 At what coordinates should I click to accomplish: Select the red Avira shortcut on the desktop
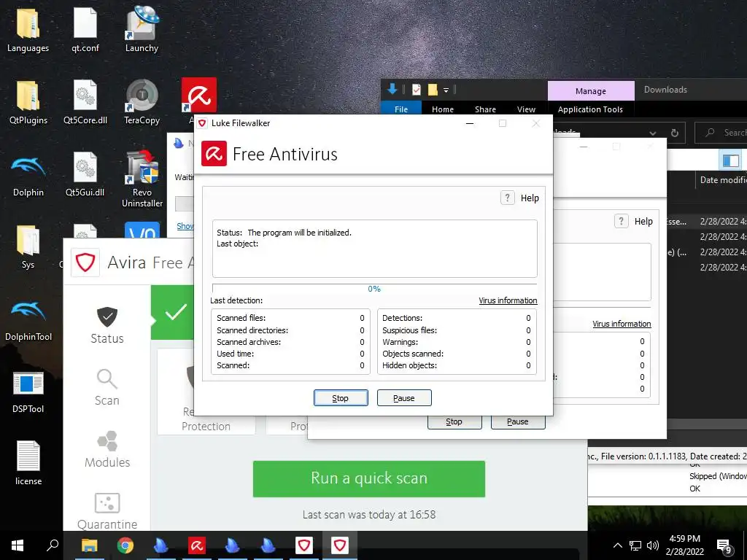pyautogui.click(x=198, y=96)
